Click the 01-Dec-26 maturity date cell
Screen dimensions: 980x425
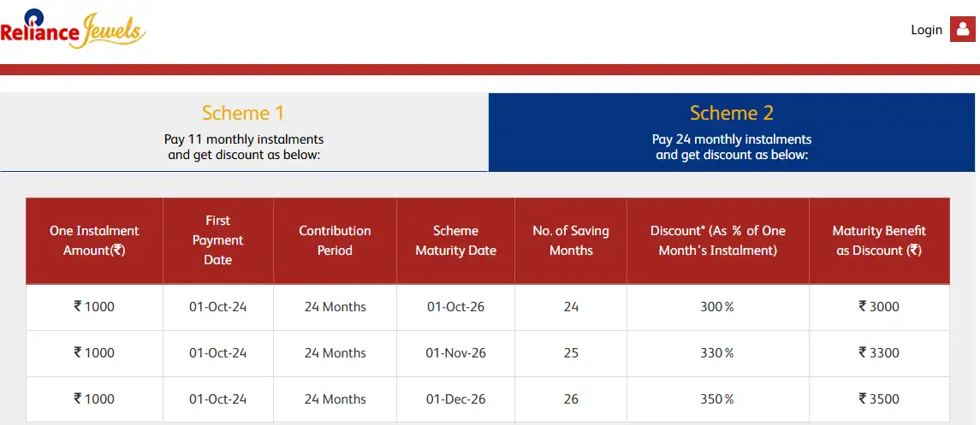click(x=455, y=399)
